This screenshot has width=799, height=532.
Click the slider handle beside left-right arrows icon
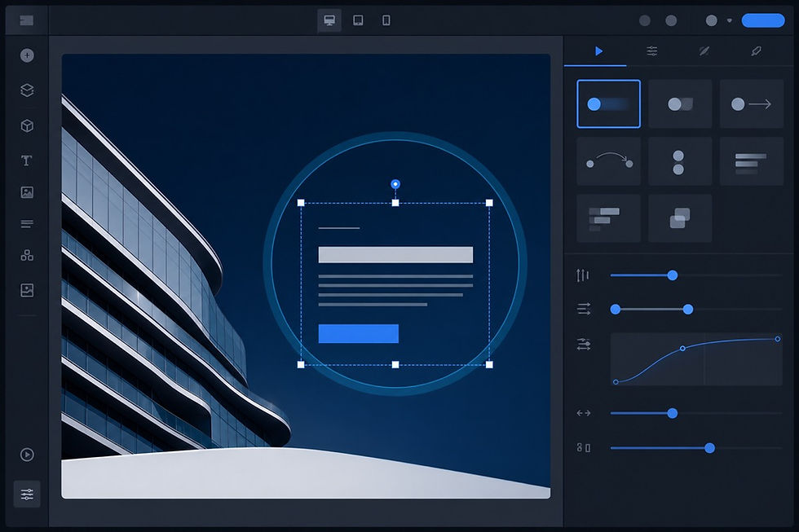pyautogui.click(x=673, y=413)
